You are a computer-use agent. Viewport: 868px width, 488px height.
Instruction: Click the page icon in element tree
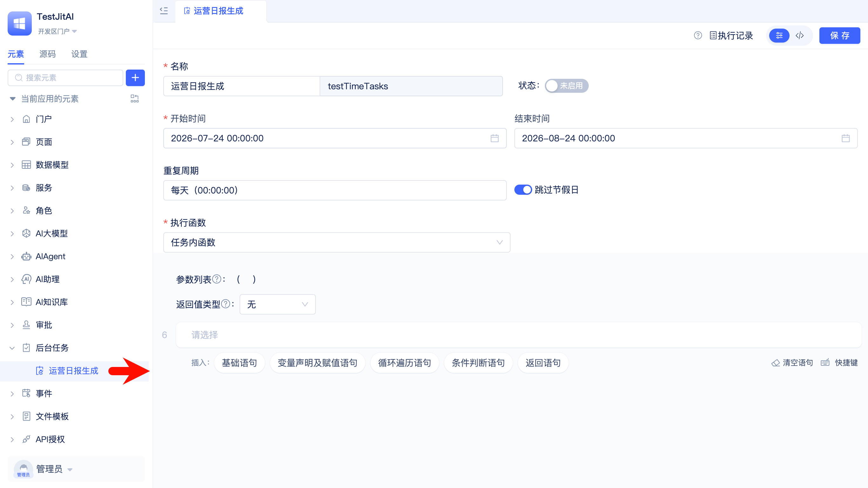click(26, 142)
